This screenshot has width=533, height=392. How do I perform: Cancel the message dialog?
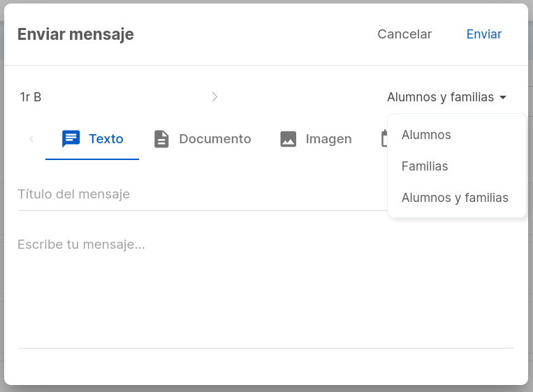pos(404,34)
